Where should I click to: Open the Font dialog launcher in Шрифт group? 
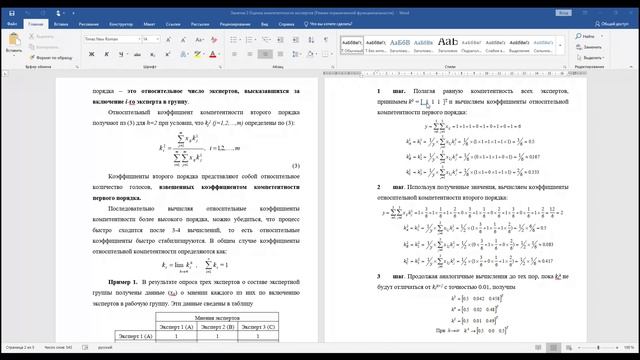tap(220, 67)
